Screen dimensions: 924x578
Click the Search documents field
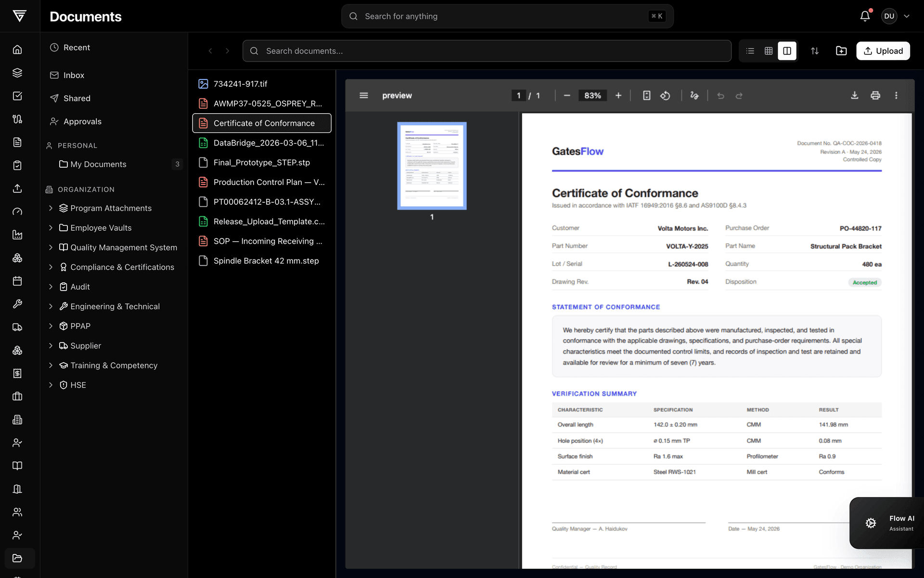[x=487, y=51]
